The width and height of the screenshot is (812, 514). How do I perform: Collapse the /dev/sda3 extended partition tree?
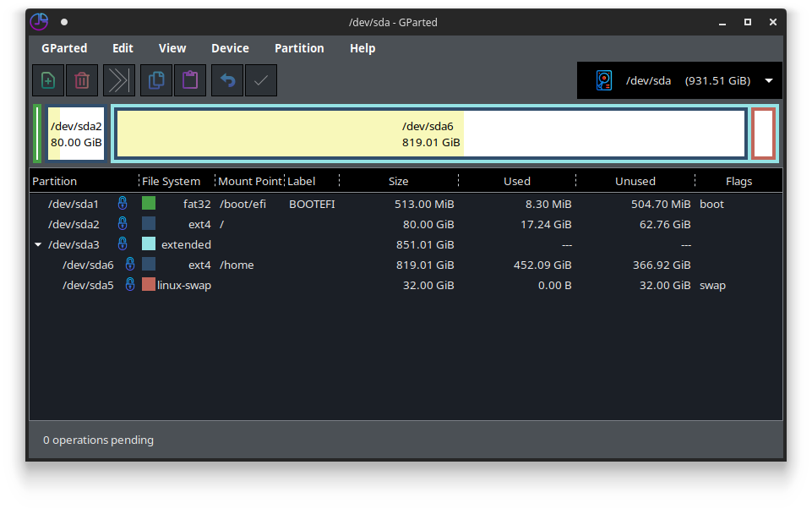coord(38,244)
